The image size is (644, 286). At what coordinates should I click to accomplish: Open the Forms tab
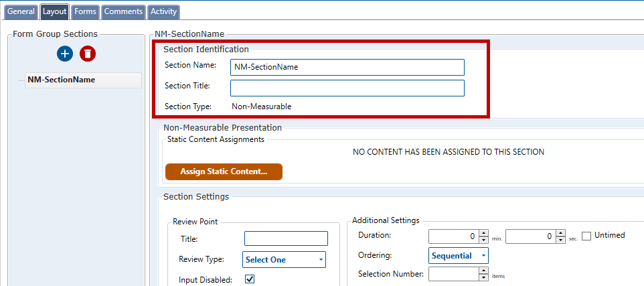pyautogui.click(x=85, y=11)
